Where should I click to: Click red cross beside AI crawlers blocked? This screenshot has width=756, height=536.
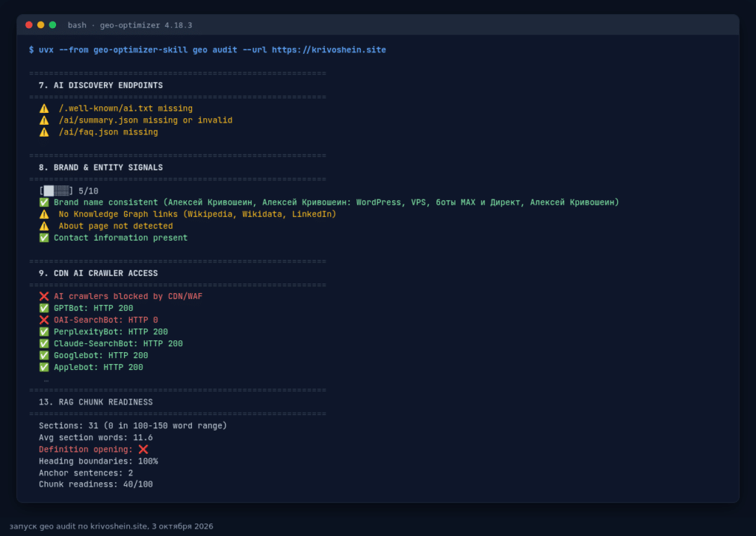44,297
